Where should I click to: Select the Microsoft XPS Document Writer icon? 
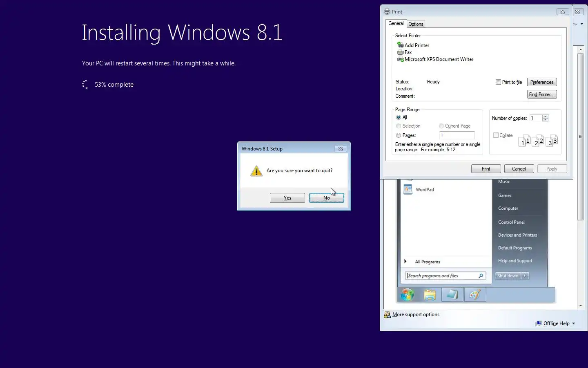click(401, 59)
